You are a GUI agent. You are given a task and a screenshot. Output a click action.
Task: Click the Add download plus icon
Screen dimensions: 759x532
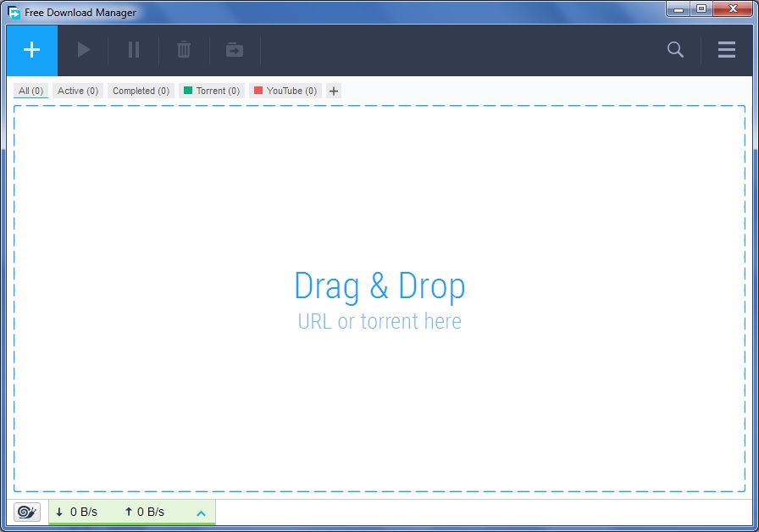tap(31, 50)
